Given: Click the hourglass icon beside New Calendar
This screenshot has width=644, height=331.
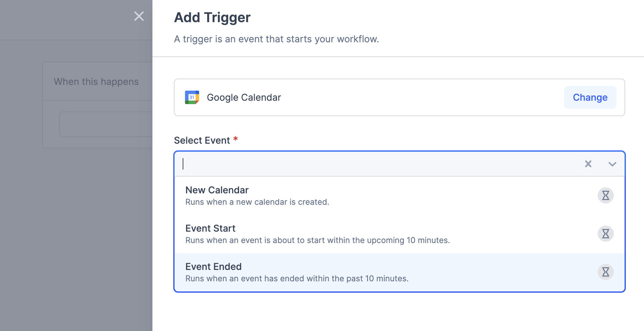Looking at the screenshot, I should tap(605, 195).
